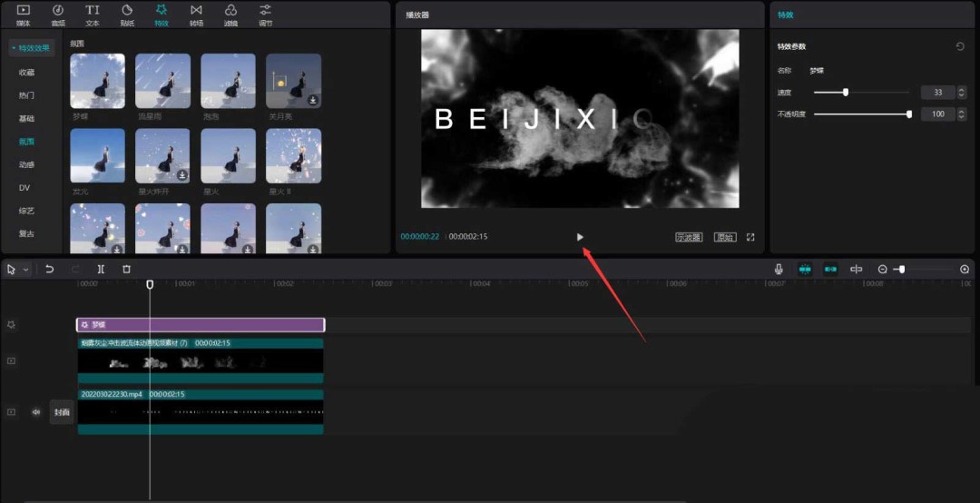
Task: Toggle the timeline preview axis icon
Action: tap(856, 270)
